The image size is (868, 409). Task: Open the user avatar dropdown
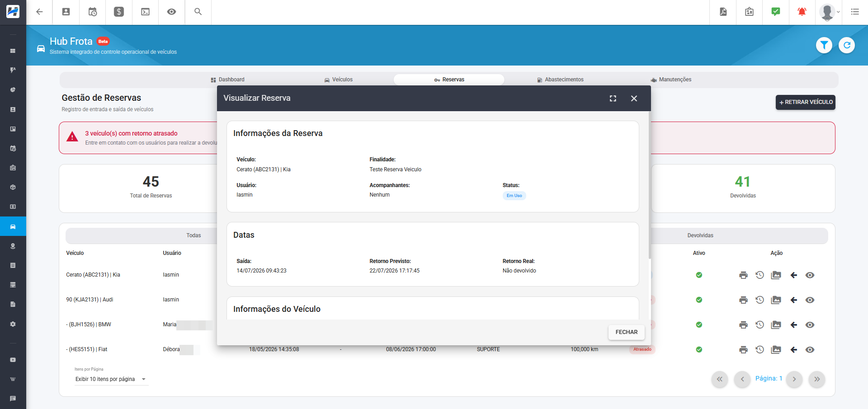tap(830, 12)
